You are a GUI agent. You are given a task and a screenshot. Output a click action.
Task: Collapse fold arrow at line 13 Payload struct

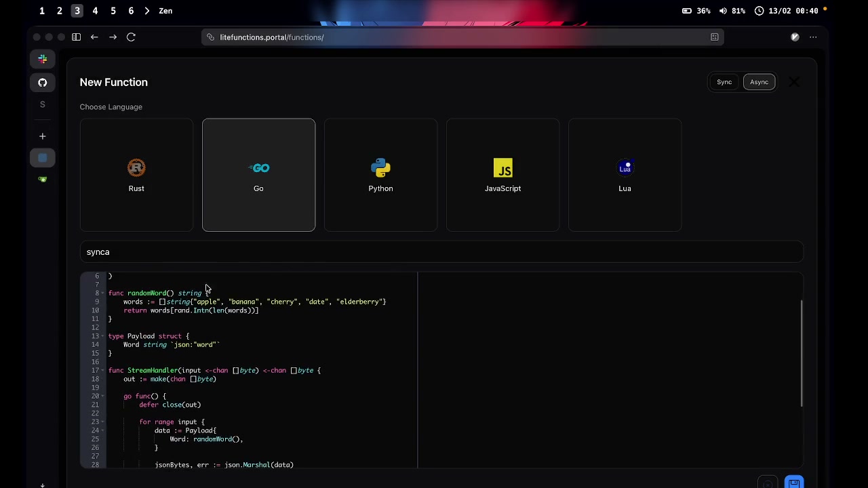pos(103,336)
